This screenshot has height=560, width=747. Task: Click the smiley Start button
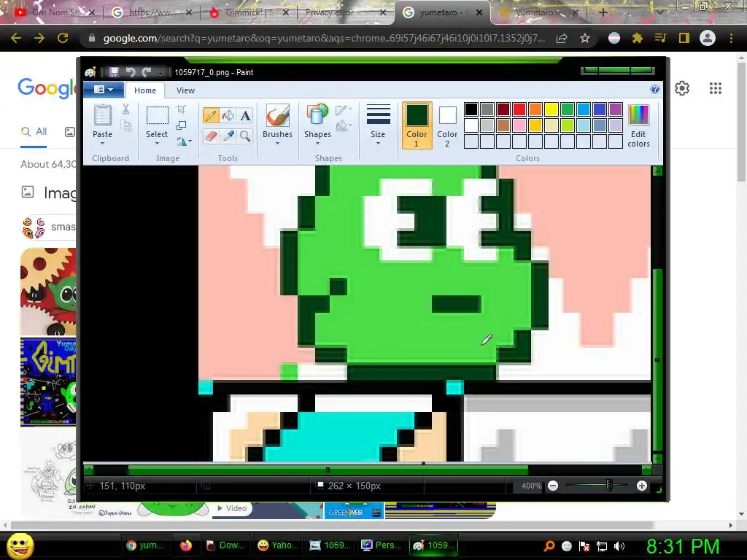click(x=20, y=545)
